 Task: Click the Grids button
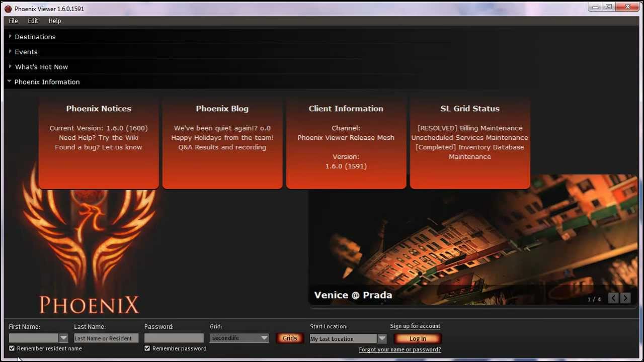click(290, 338)
